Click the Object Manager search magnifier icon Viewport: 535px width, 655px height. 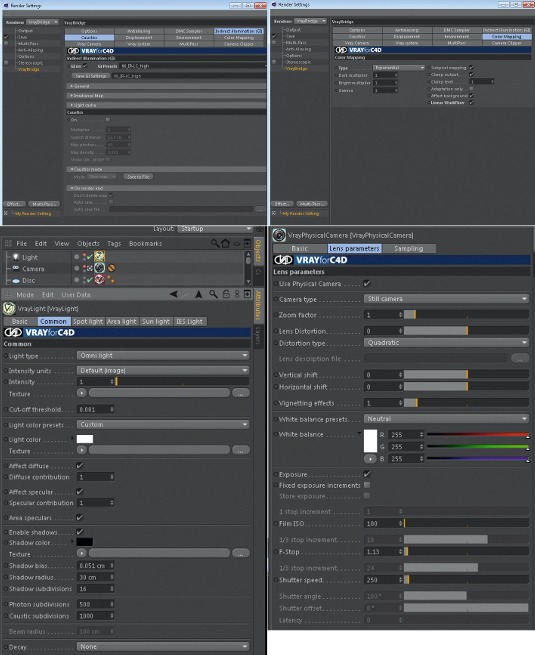pos(215,243)
